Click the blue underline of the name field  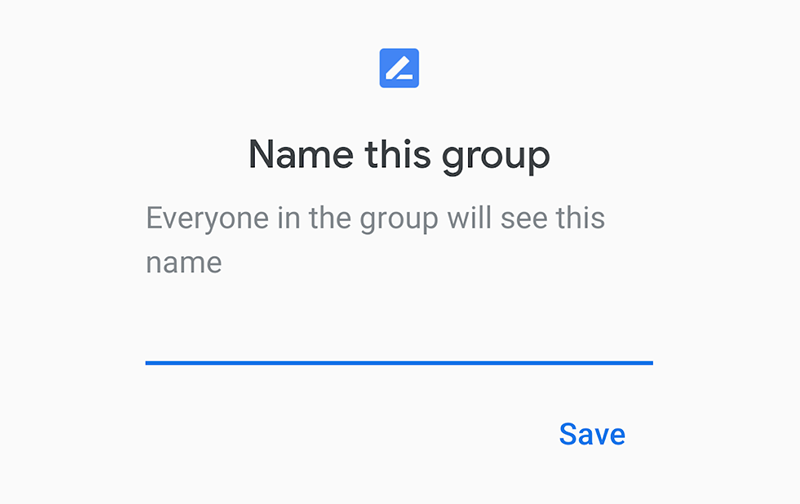(399, 363)
